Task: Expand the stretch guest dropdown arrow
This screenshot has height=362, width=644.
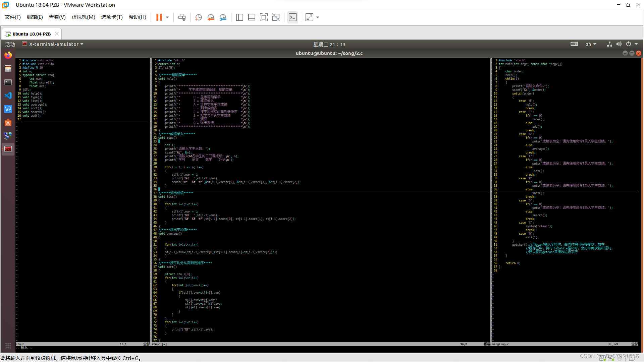Action: (318, 17)
